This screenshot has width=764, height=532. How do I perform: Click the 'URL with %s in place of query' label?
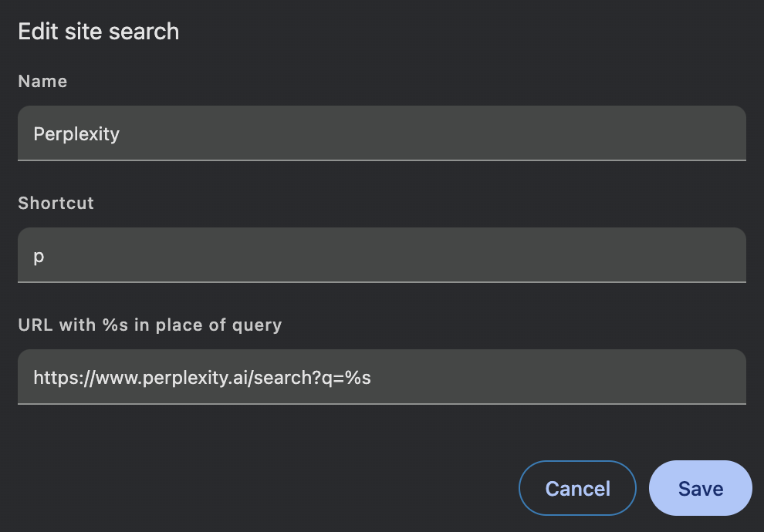150,325
